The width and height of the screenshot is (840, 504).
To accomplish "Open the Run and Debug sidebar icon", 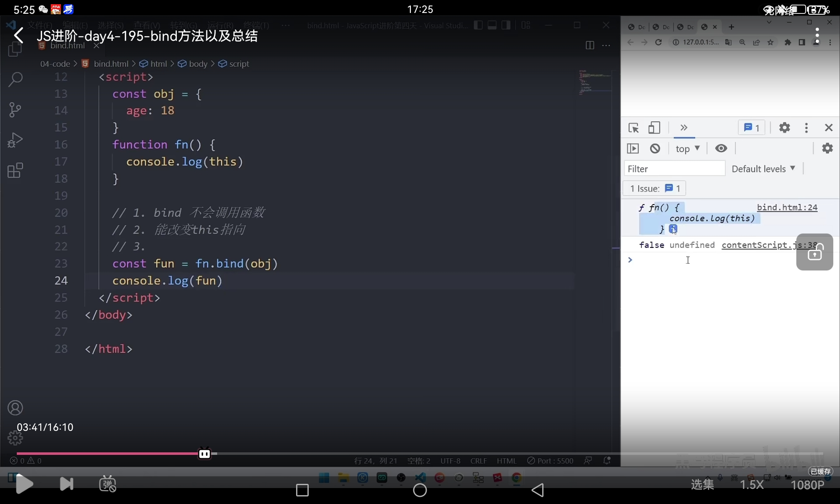I will pos(15,140).
